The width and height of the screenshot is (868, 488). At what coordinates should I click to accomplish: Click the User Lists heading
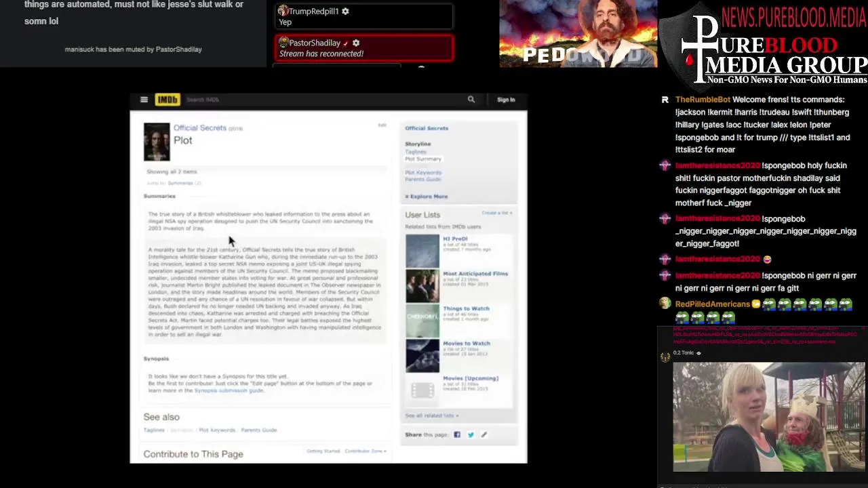tap(422, 215)
